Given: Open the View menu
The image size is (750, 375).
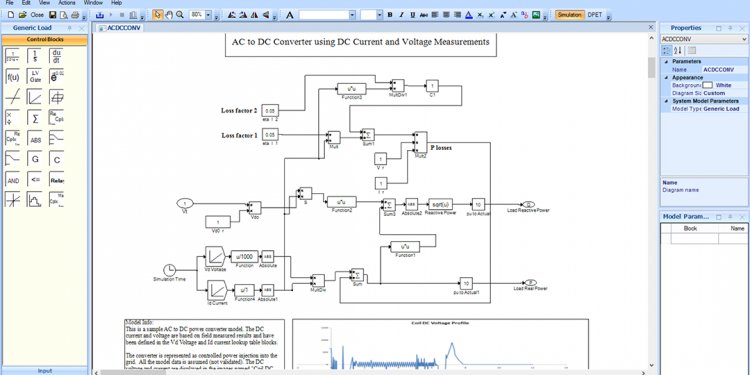Looking at the screenshot, I should click(x=44, y=3).
